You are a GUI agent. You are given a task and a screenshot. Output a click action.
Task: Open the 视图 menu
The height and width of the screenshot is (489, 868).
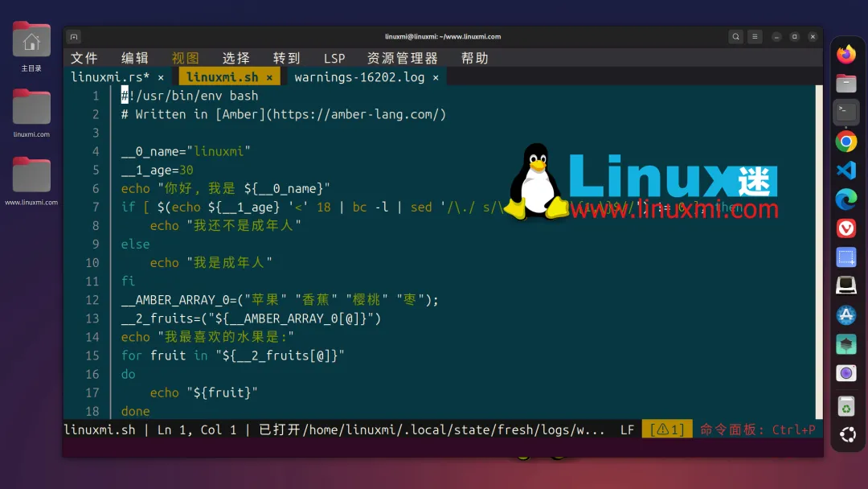[185, 58]
